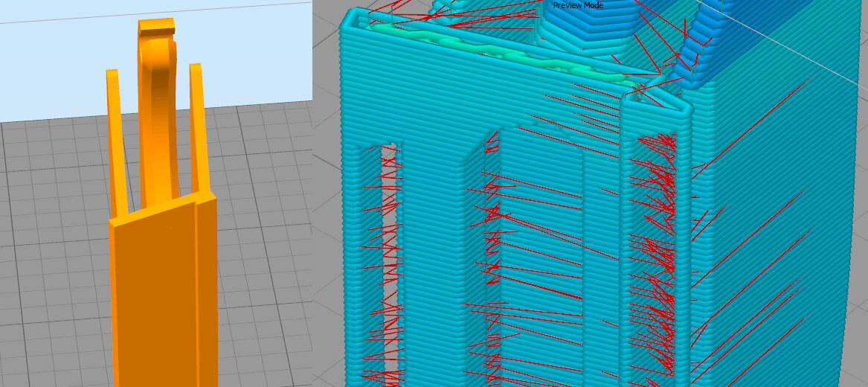868x387 pixels.
Task: Click the gray build plate grid beside the model
Action: (55, 249)
